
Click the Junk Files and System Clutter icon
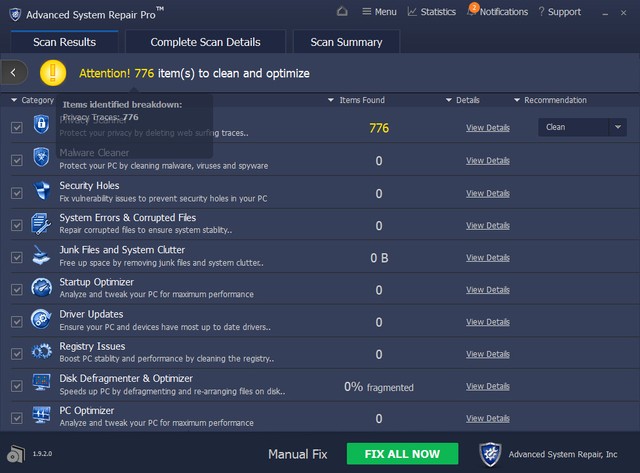(x=41, y=255)
